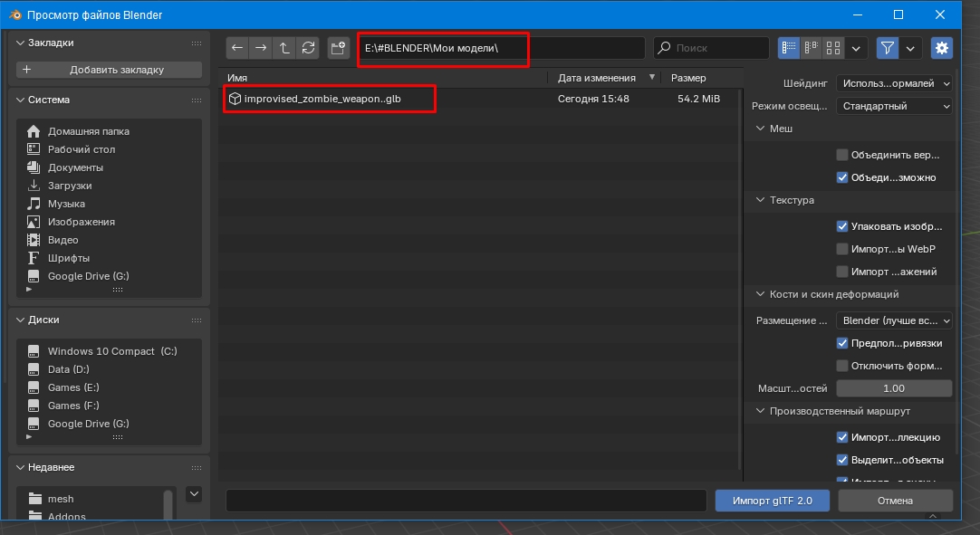Collapse Меш section
The width and height of the screenshot is (980, 535).
tap(760, 129)
